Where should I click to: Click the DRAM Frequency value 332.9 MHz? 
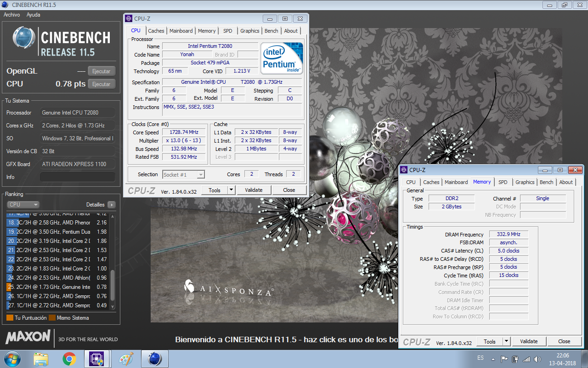tap(509, 235)
